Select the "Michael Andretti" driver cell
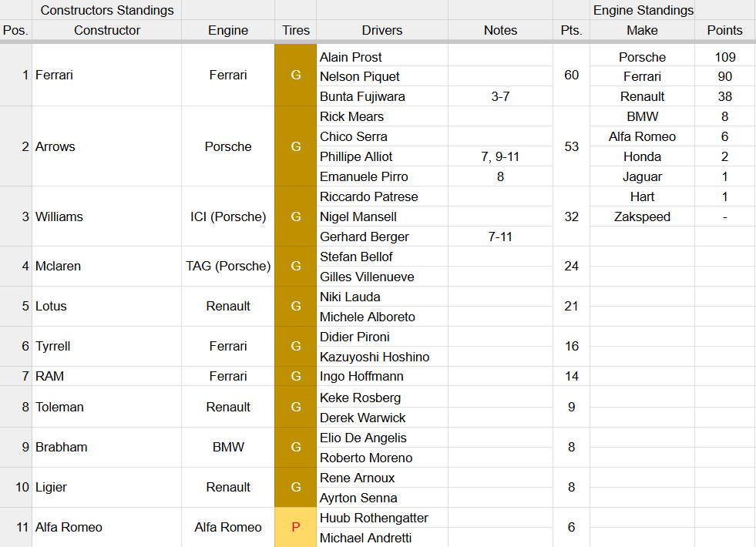The height and width of the screenshot is (547, 756). coord(382,537)
